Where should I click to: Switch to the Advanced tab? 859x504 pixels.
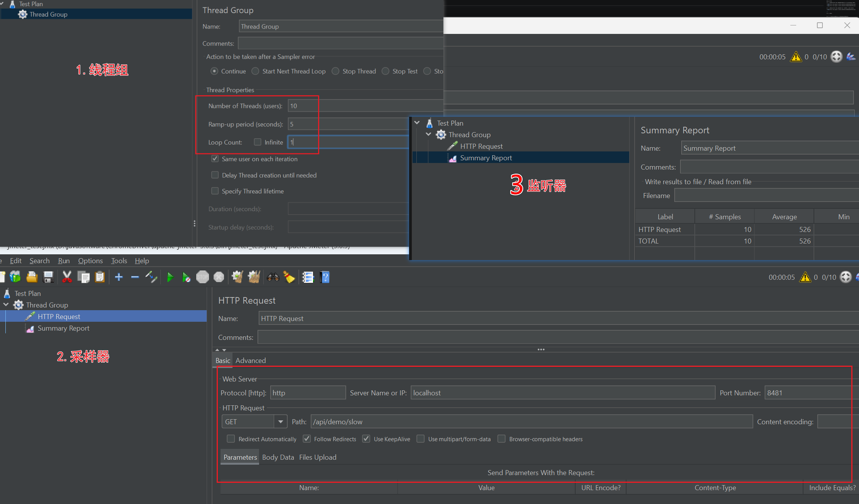[x=251, y=360]
